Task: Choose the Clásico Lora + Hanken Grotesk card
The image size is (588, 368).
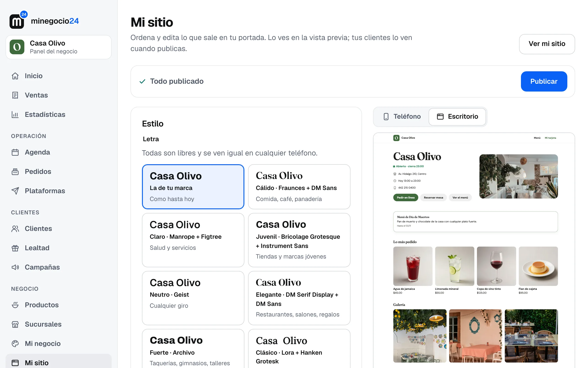Action: [299, 349]
